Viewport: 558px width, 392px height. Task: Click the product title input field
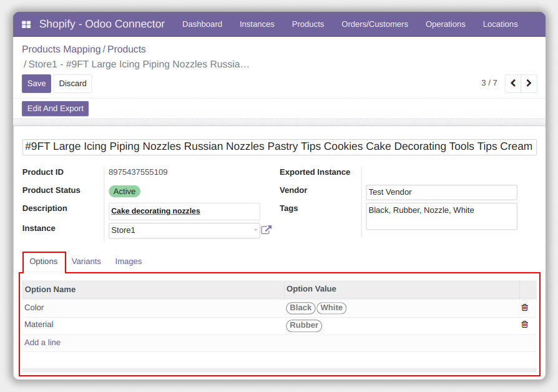coord(280,147)
